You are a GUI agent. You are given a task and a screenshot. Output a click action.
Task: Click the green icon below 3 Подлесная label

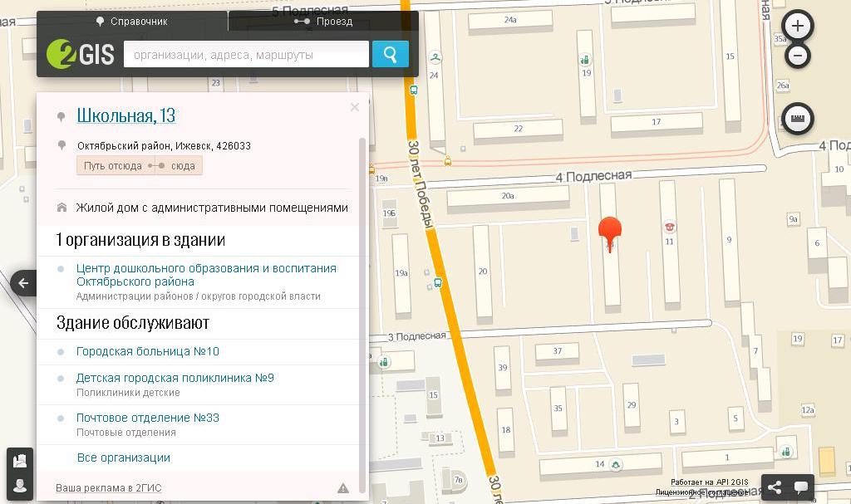384,361
